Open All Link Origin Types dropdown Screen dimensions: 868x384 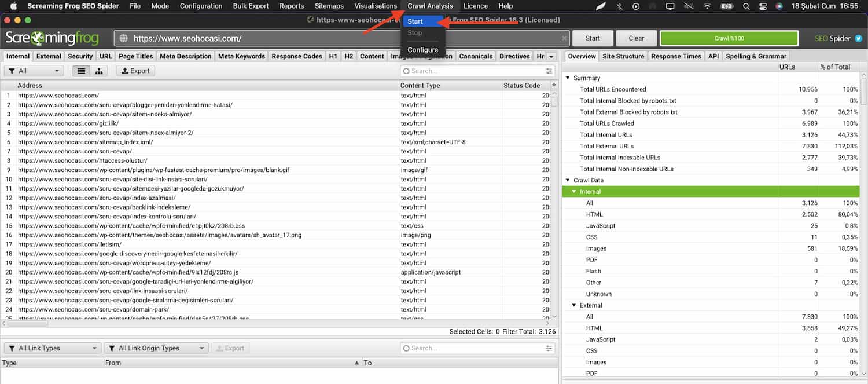(x=156, y=348)
